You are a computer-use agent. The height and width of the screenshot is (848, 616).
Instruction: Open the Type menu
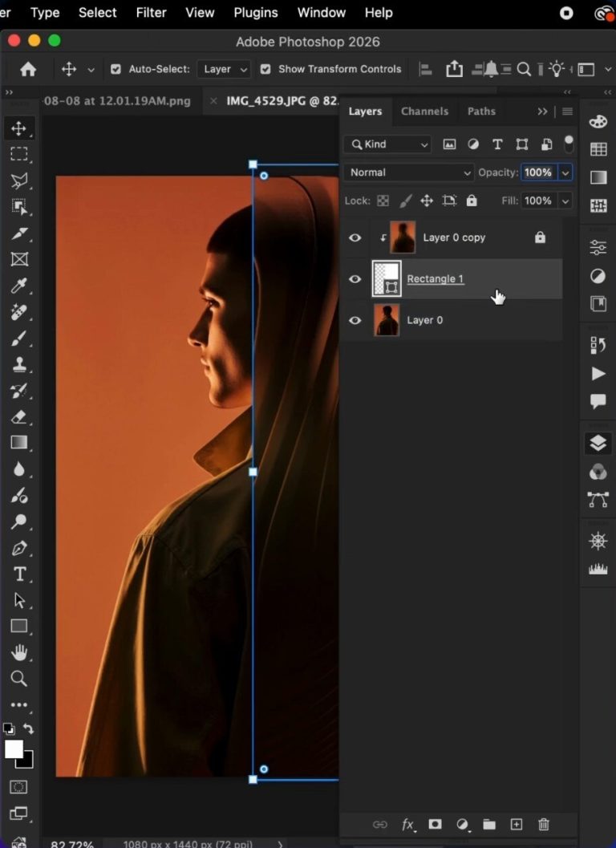click(x=45, y=13)
